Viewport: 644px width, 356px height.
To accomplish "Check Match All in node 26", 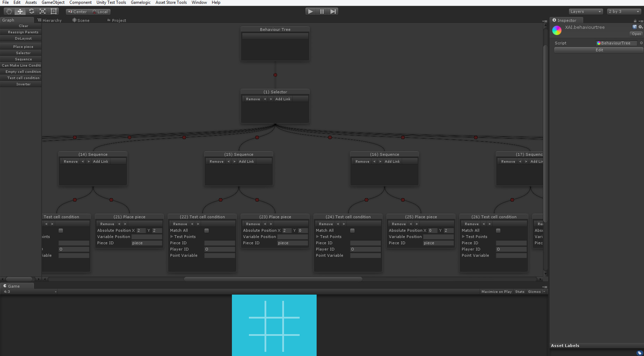I will (498, 231).
